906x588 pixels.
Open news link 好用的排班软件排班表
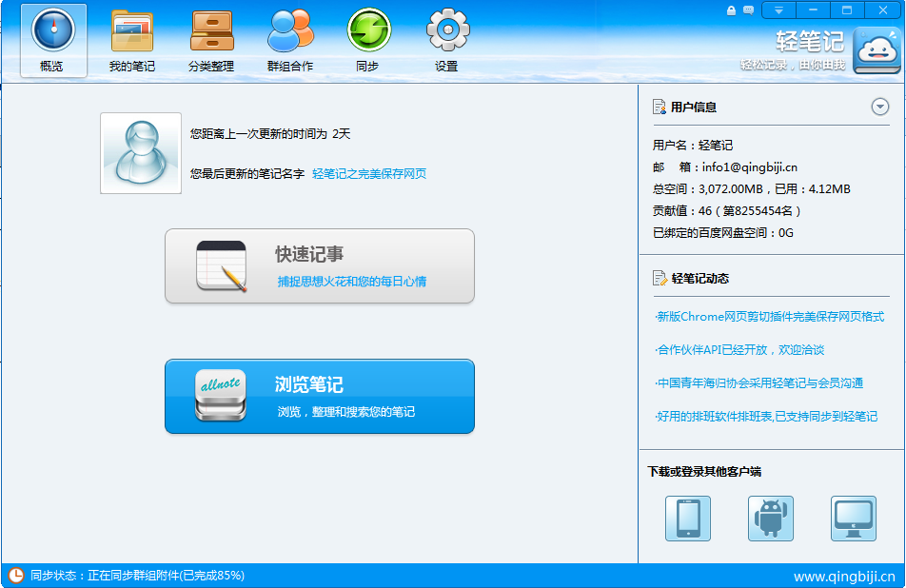tap(766, 417)
